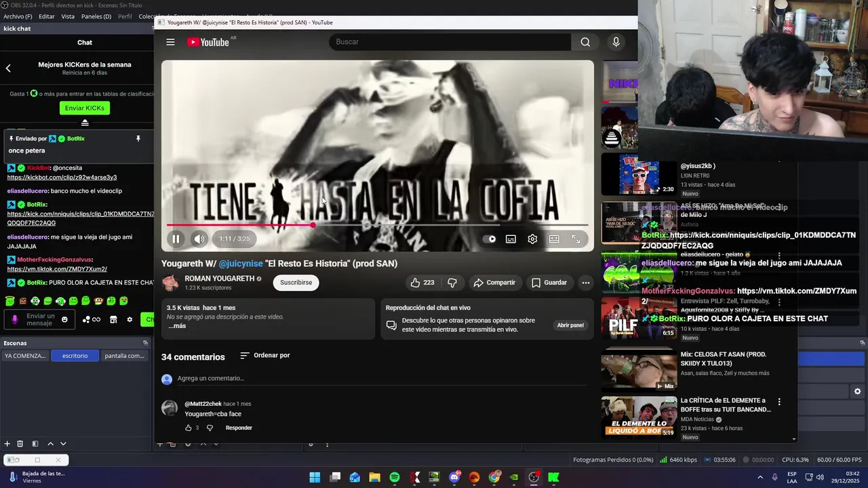Move the scene up with the up chevron
This screenshot has width=868, height=488.
pyautogui.click(x=50, y=444)
